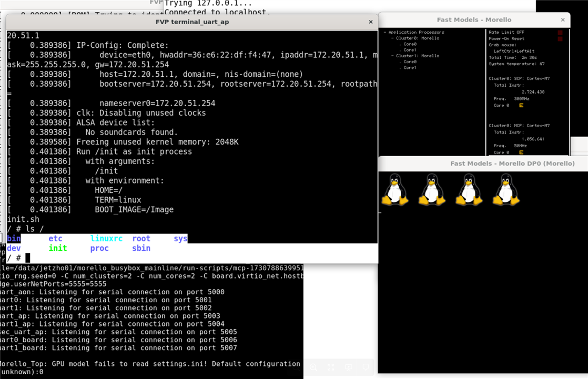This screenshot has width=588, height=379.
Task: Collapse the Application Processors tree
Action: pos(386,33)
